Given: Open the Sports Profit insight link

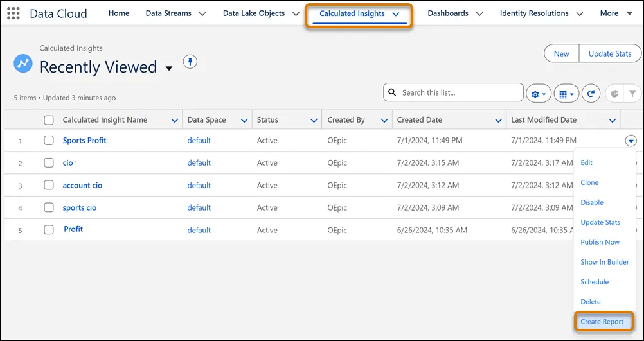Looking at the screenshot, I should (x=84, y=141).
